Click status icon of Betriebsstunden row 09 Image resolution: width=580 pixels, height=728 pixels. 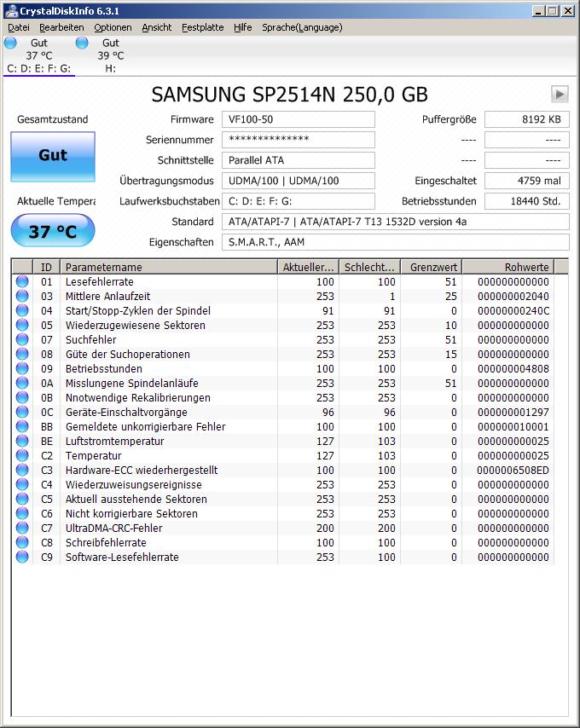22,368
